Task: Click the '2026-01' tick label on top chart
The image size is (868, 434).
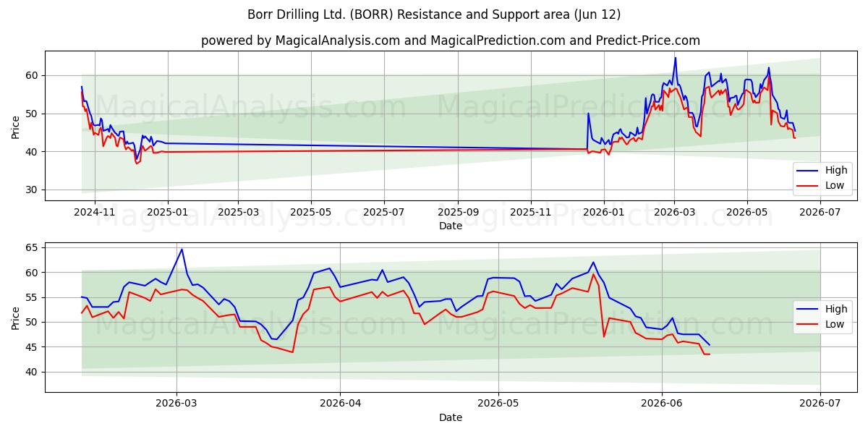Action: point(603,212)
